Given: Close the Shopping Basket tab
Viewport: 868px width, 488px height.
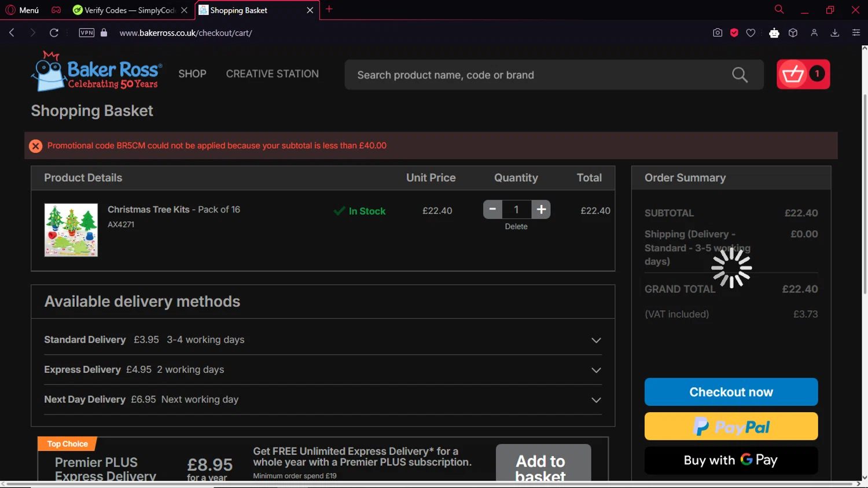Looking at the screenshot, I should click(x=310, y=10).
